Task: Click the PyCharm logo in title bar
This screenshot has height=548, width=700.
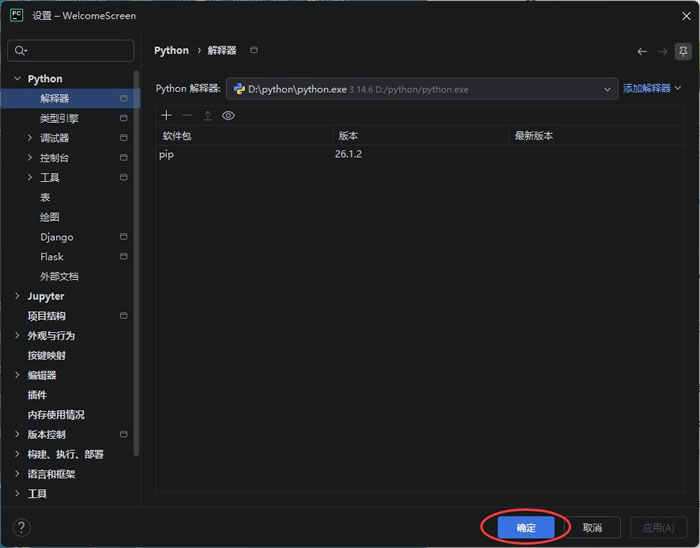Action: click(x=17, y=15)
